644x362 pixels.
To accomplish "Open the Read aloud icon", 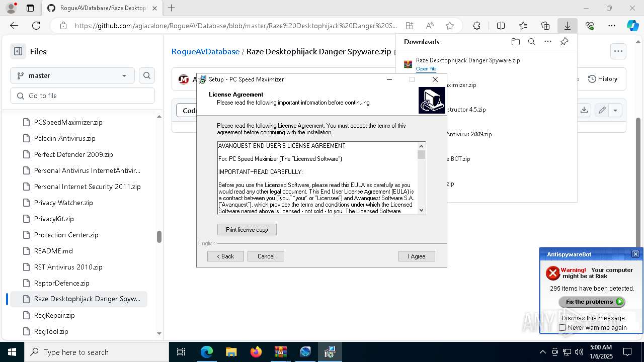I will (x=430, y=26).
